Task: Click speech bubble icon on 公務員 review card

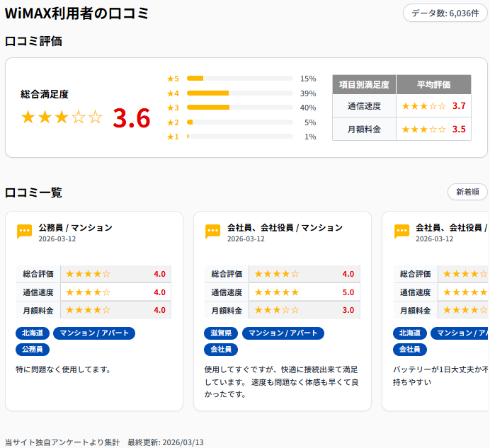Action: coord(24,231)
